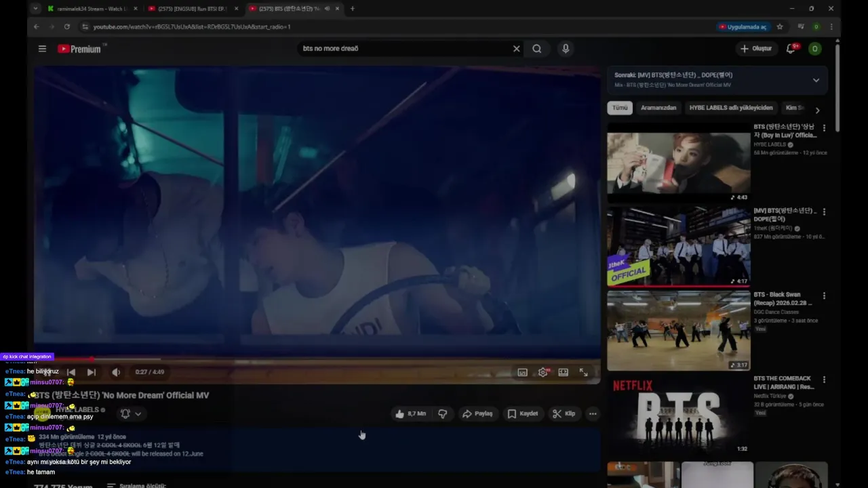This screenshot has height=488, width=868.
Task: Bookmark this page with star icon
Action: pos(780,26)
